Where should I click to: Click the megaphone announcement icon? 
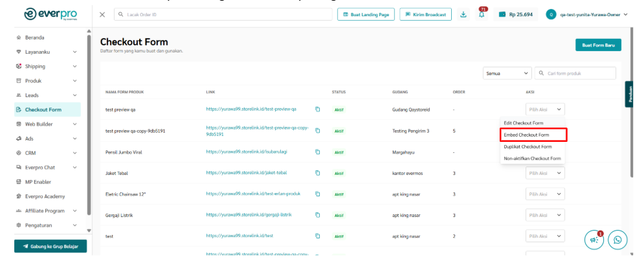[594, 240]
